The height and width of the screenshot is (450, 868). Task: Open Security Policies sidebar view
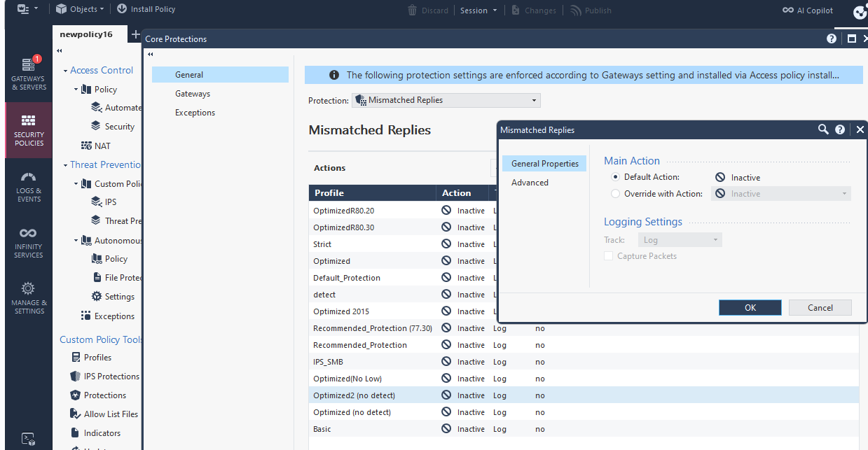29,129
